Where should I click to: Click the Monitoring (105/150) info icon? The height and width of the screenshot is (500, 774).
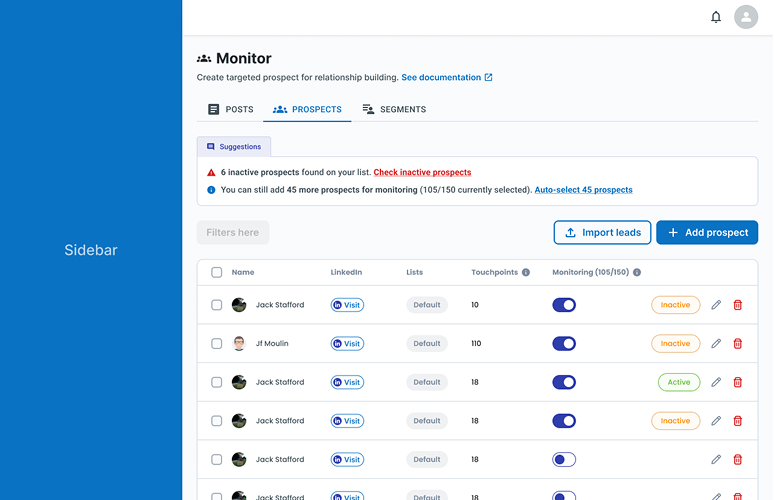click(x=637, y=272)
